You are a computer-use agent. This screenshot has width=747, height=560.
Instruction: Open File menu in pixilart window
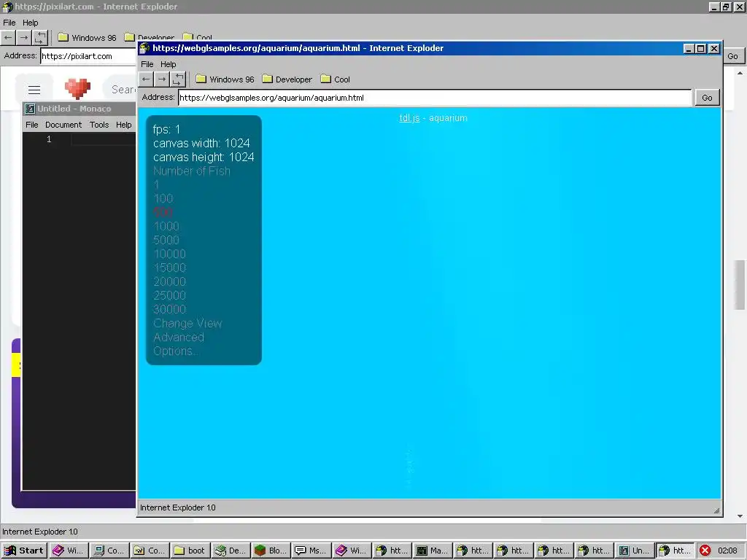point(9,23)
